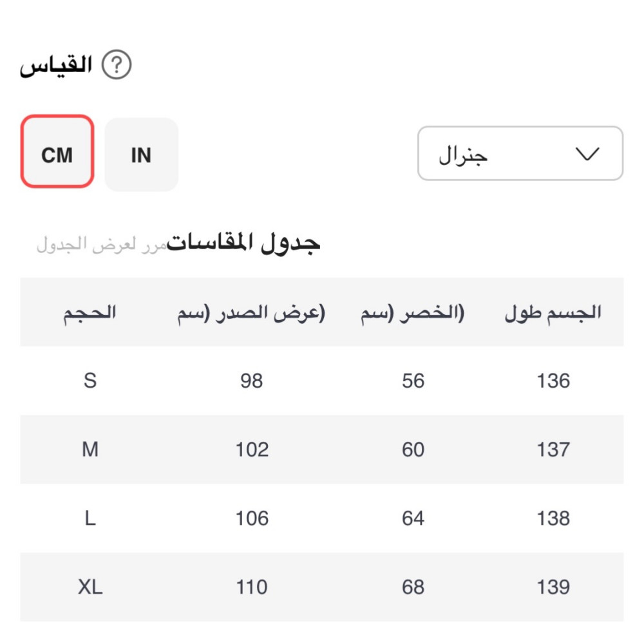
Task: Select the CM unit toggle
Action: pos(57,152)
